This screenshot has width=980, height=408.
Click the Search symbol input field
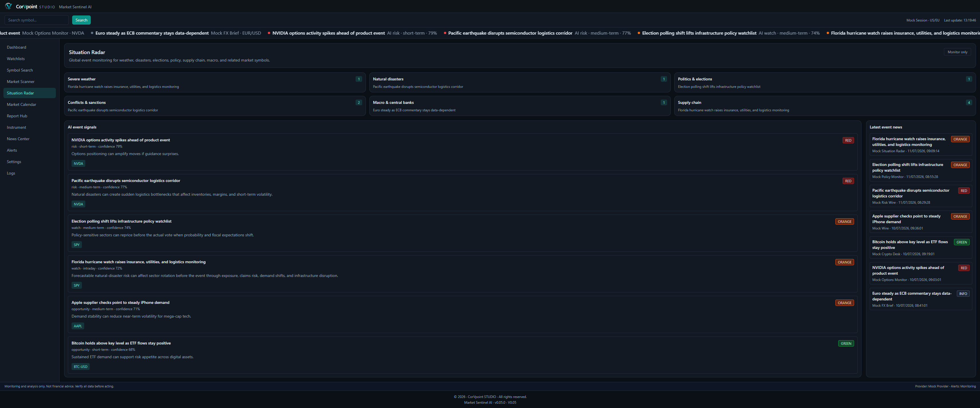tap(37, 20)
